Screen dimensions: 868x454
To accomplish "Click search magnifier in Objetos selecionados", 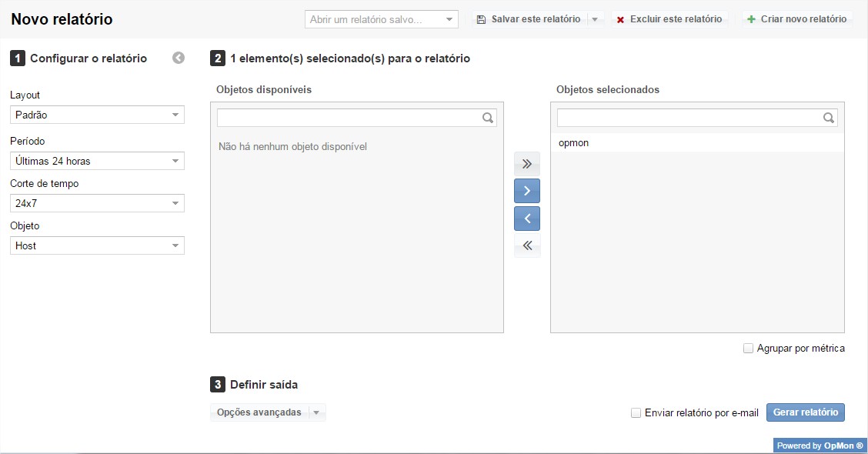I will pyautogui.click(x=828, y=119).
